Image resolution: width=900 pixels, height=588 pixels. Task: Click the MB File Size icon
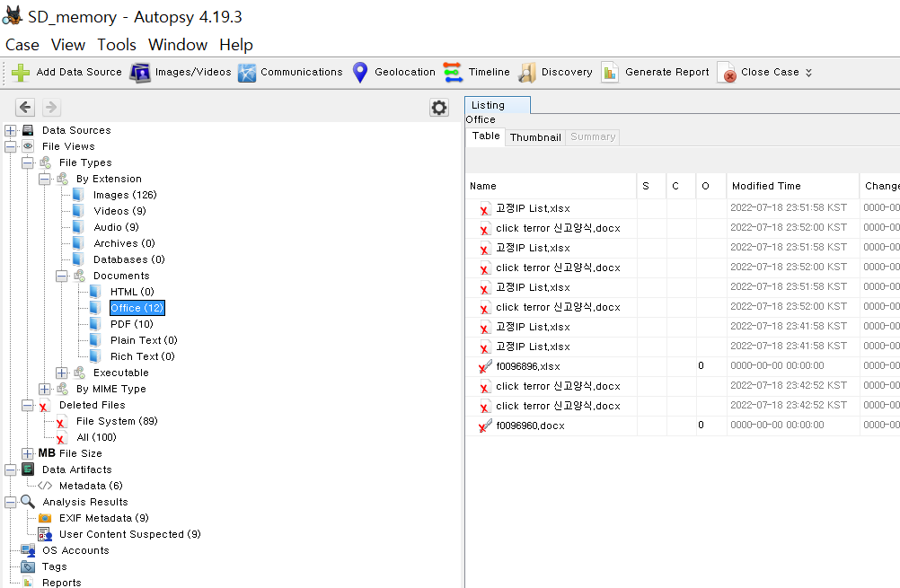click(x=47, y=453)
